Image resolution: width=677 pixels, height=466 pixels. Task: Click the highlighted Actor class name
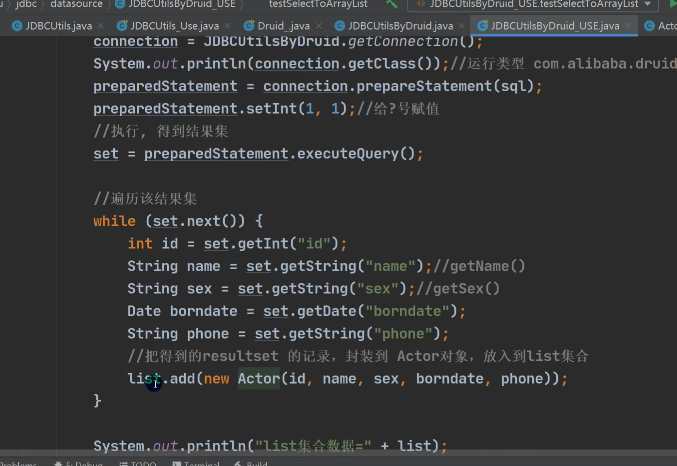tap(259, 378)
